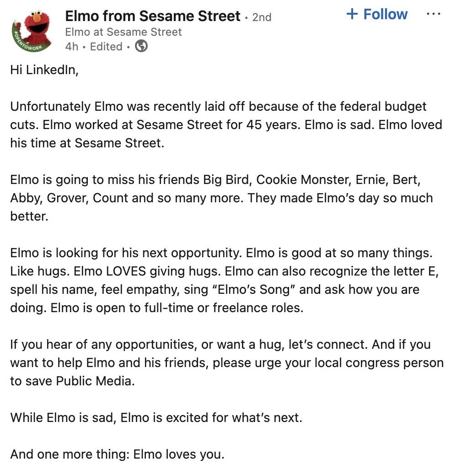Click the 4h post timestamp
This screenshot has width=456, height=476.
[x=72, y=47]
